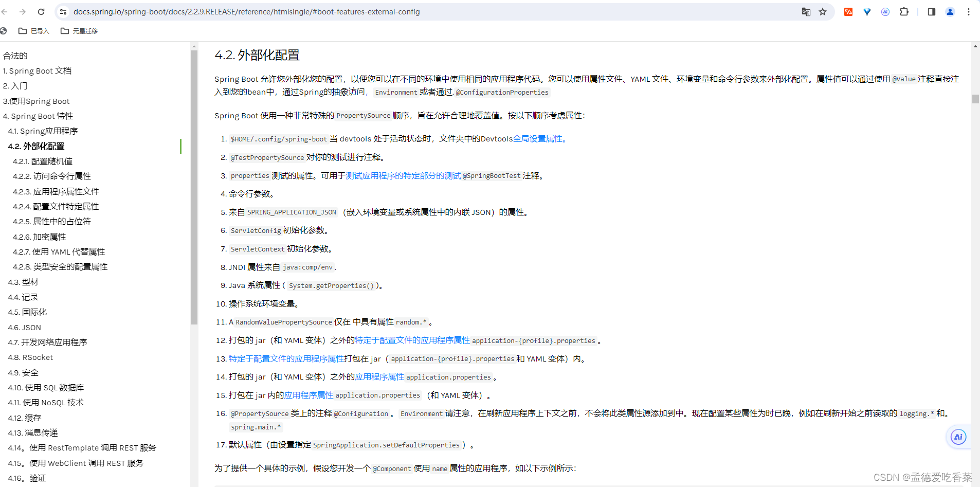
Task: Open sidebar item 4.15 WebClient 调用 REST
Action: pos(76,463)
